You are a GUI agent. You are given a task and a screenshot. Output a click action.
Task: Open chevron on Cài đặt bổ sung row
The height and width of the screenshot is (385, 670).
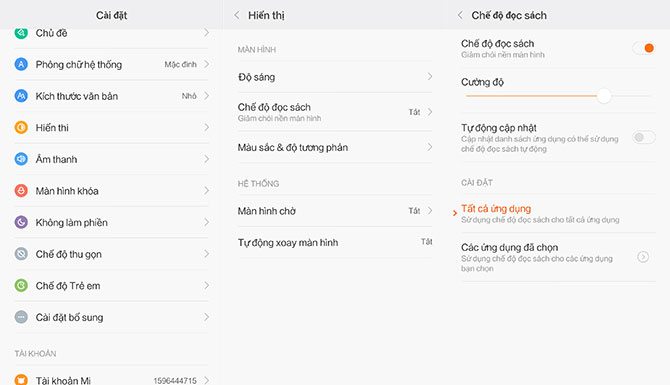tap(206, 317)
